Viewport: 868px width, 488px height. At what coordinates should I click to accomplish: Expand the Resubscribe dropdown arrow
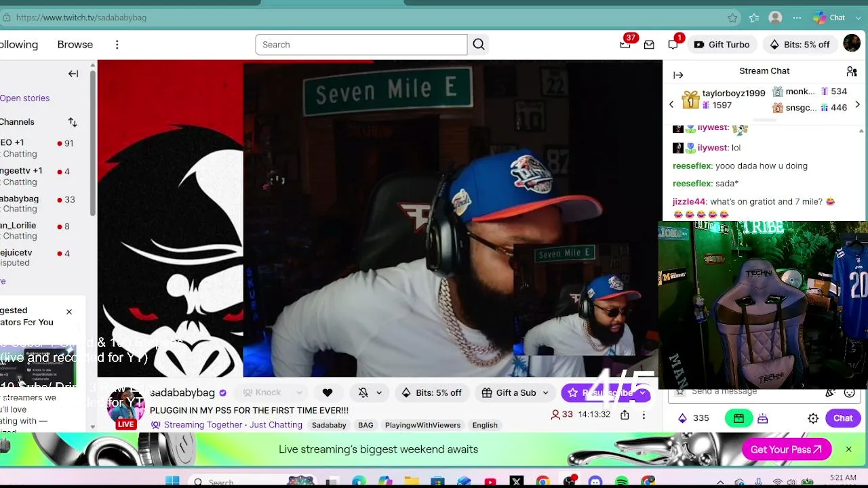[x=642, y=392]
